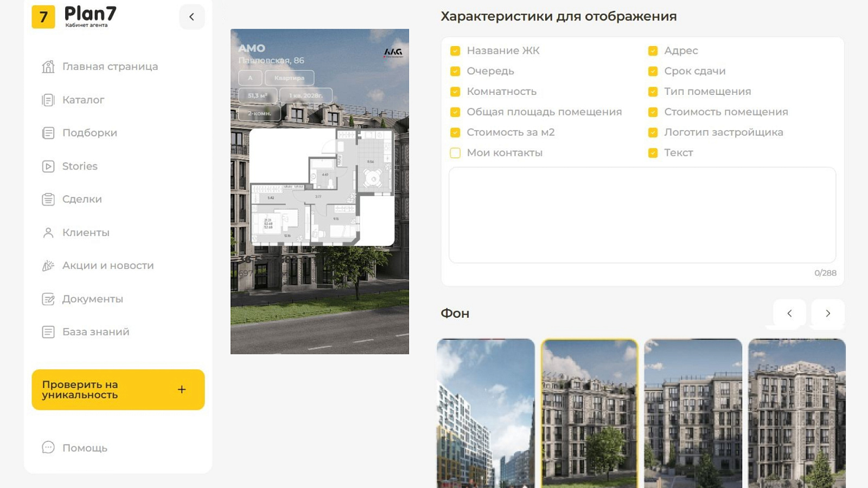Uncheck Текст checkbox
This screenshot has height=488, width=868.
[653, 153]
